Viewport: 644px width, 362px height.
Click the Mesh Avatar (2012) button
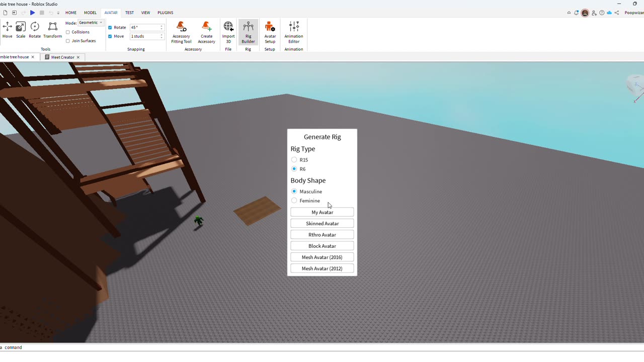pyautogui.click(x=322, y=268)
